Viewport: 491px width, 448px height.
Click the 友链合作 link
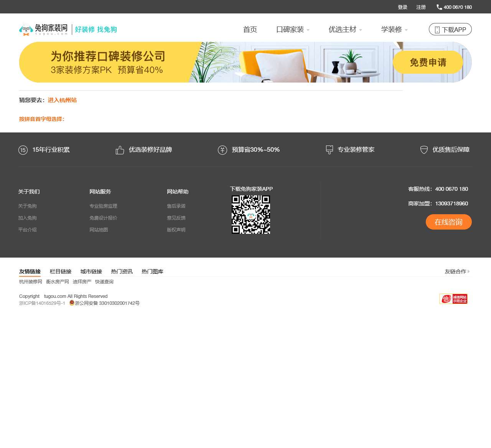coord(456,271)
